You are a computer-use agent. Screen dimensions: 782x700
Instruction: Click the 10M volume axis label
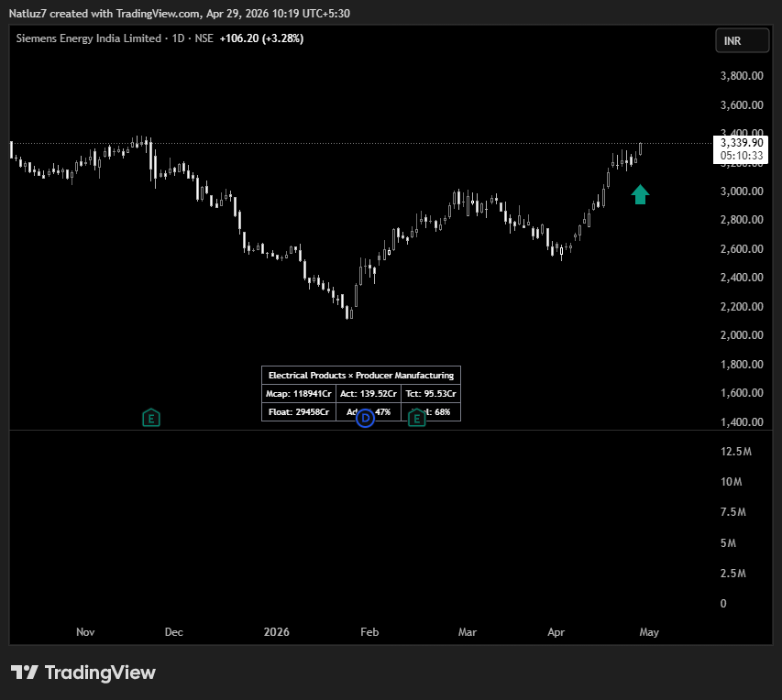tap(732, 482)
